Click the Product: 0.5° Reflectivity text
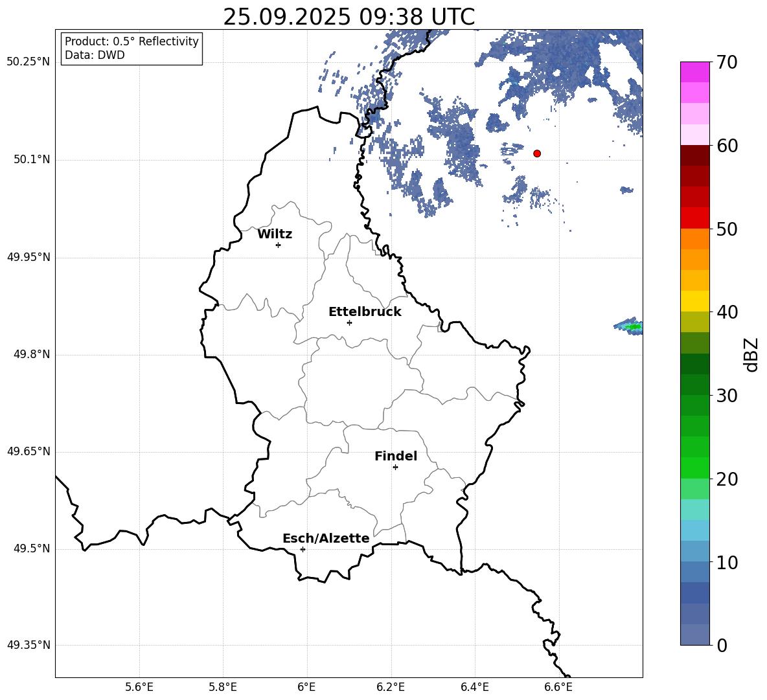 [132, 41]
